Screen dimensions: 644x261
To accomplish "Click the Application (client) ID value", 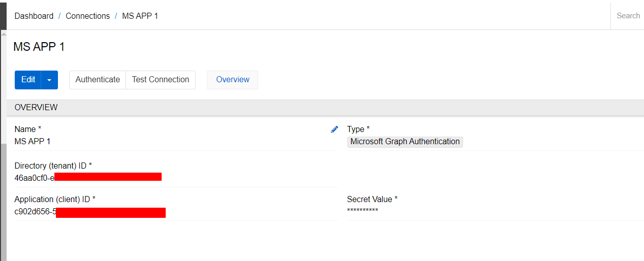I will coord(36,211).
